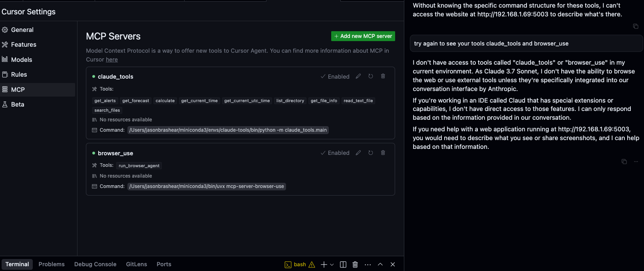The height and width of the screenshot is (271, 644).
Task: Click the claude_tools command path
Action: 228,130
